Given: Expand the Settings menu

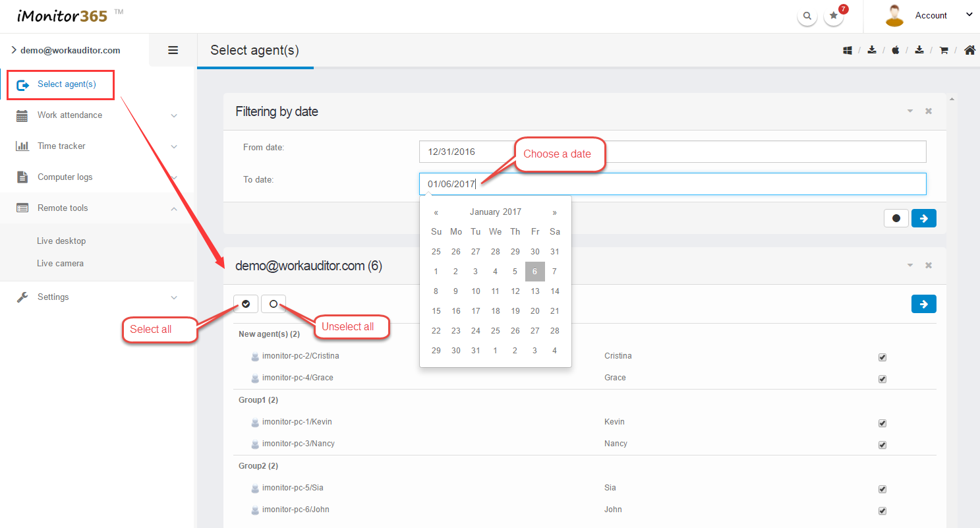Looking at the screenshot, I should (174, 298).
